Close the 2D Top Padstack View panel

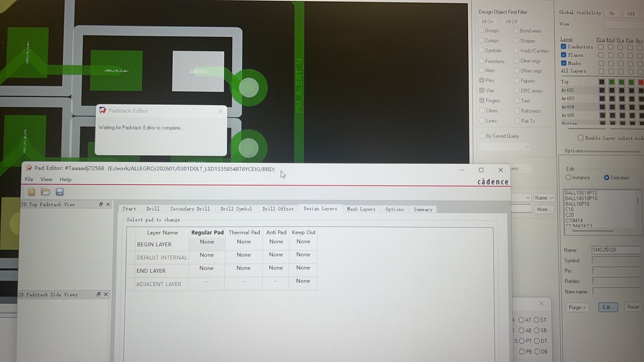108,204
